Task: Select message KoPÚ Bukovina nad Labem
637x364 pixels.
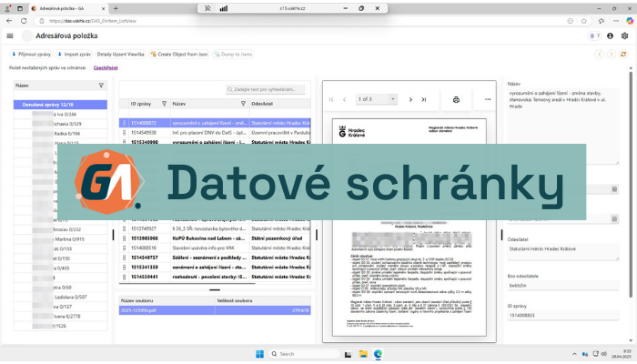Action: pos(215,238)
